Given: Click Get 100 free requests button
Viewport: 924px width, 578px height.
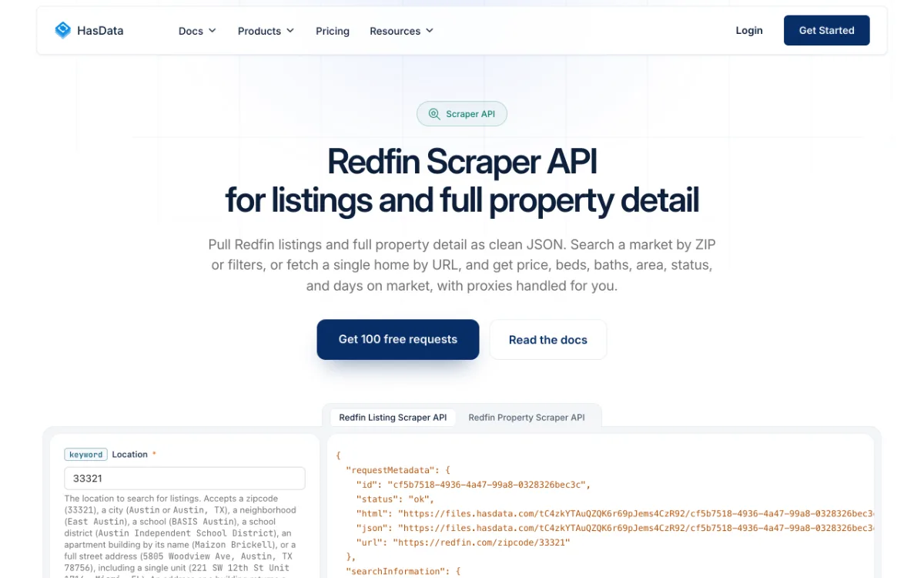Looking at the screenshot, I should [398, 339].
